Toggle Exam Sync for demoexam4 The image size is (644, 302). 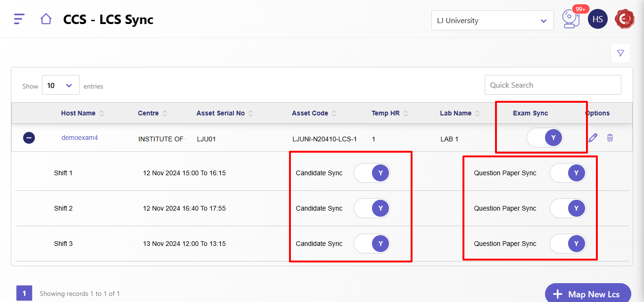[545, 138]
